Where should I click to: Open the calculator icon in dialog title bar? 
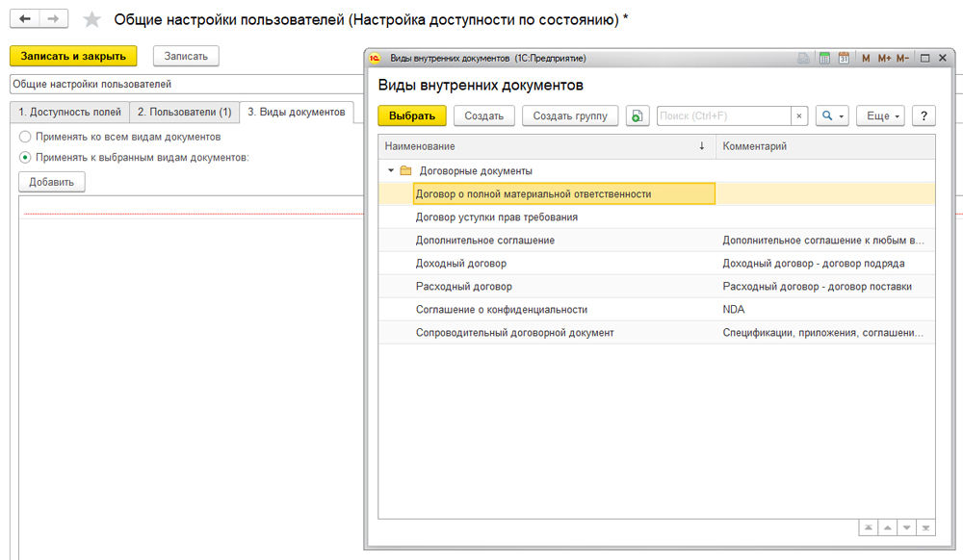824,59
